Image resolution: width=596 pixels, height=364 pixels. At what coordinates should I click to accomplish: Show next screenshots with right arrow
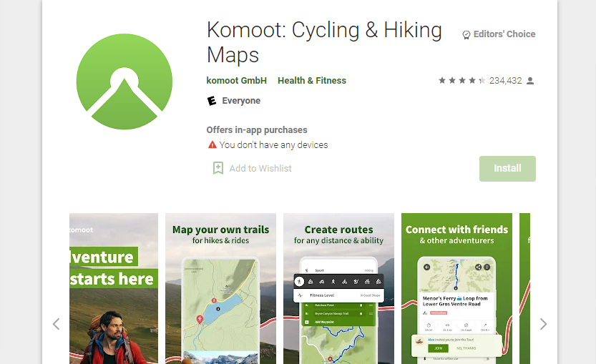[543, 324]
